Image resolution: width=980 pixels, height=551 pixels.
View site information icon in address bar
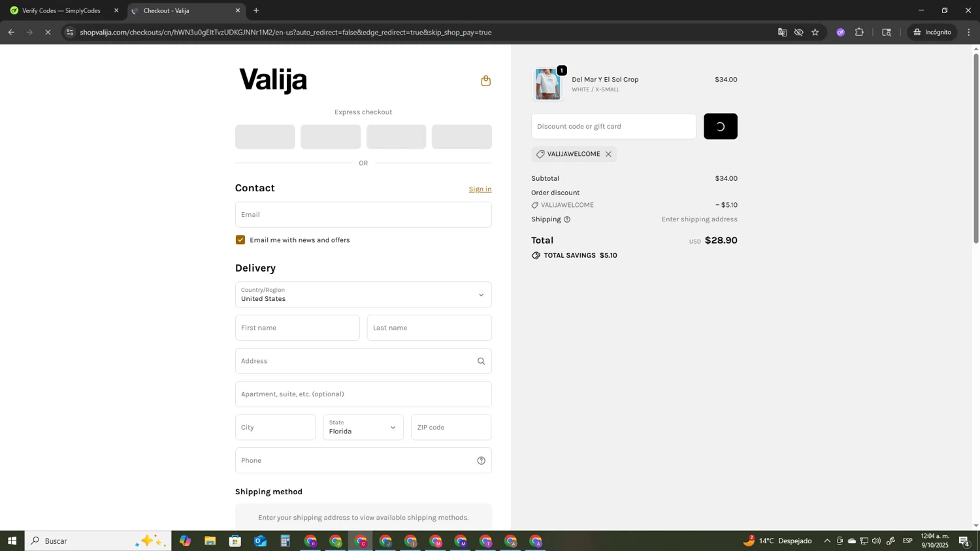70,32
